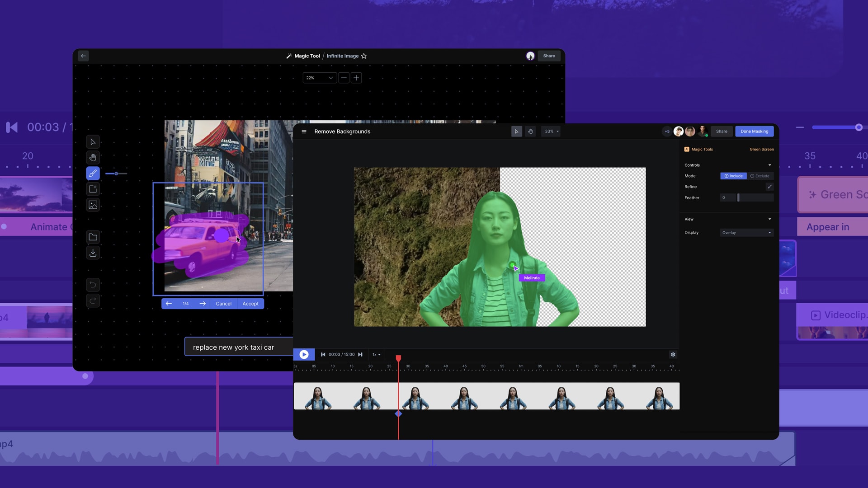This screenshot has height=488, width=868.
Task: Open the 22% zoom dropdown
Action: pyautogui.click(x=319, y=78)
